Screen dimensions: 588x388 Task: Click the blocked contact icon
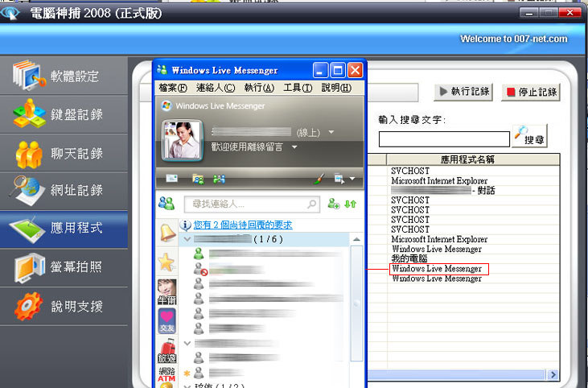pyautogui.click(x=200, y=269)
